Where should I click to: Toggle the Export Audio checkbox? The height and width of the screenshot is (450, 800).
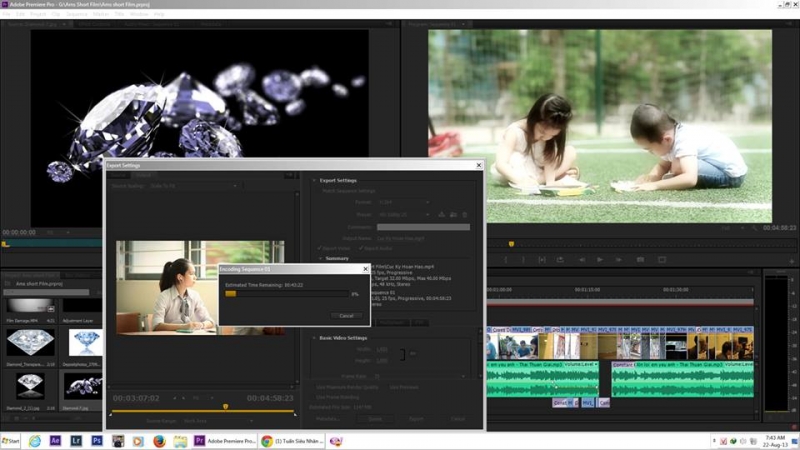point(361,248)
